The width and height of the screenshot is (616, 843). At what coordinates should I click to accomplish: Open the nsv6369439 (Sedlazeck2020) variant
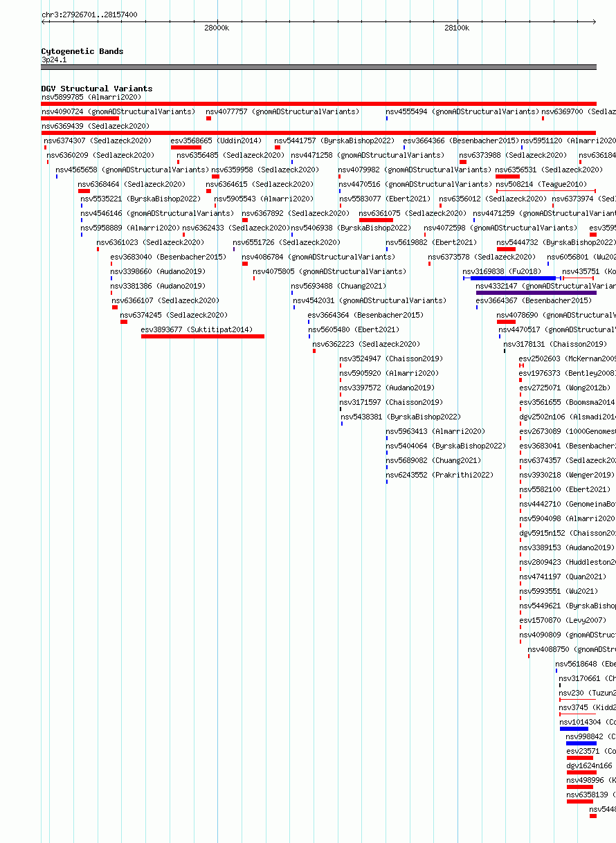tap(95, 126)
